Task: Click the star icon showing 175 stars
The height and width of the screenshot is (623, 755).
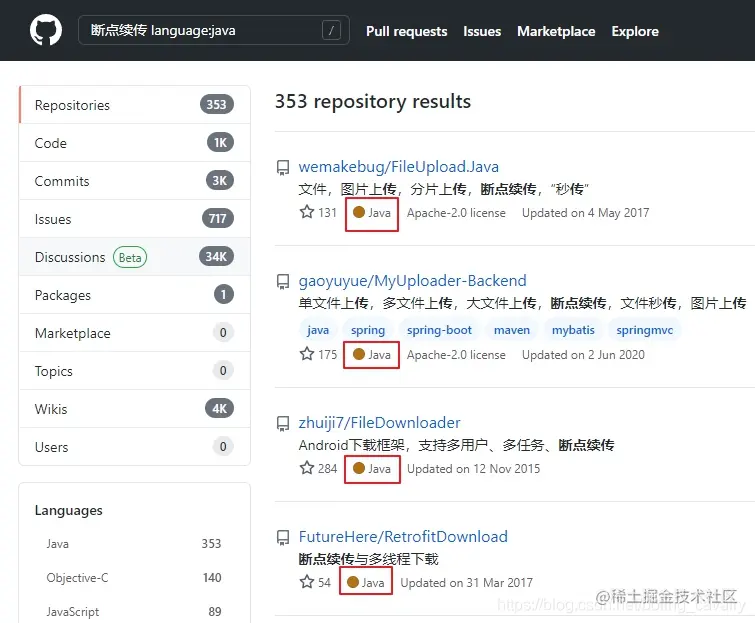Action: 307,354
